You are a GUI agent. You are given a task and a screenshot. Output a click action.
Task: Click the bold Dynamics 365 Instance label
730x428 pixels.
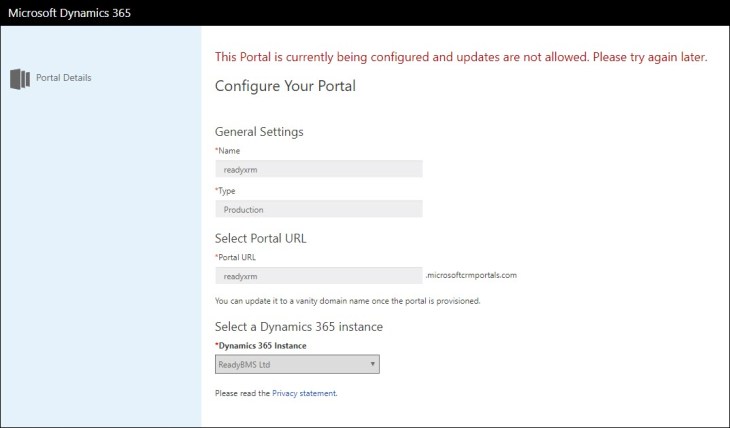tap(262, 346)
